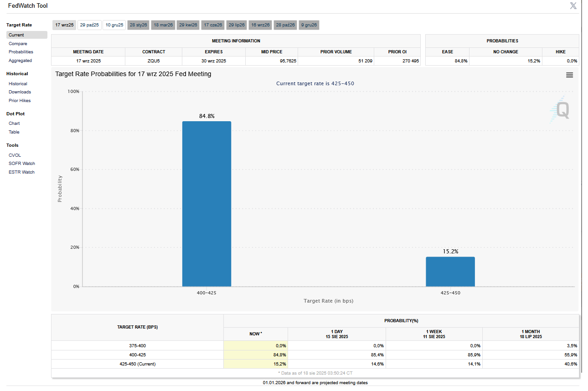Open the 9 gru26 meeting tab

pos(309,25)
